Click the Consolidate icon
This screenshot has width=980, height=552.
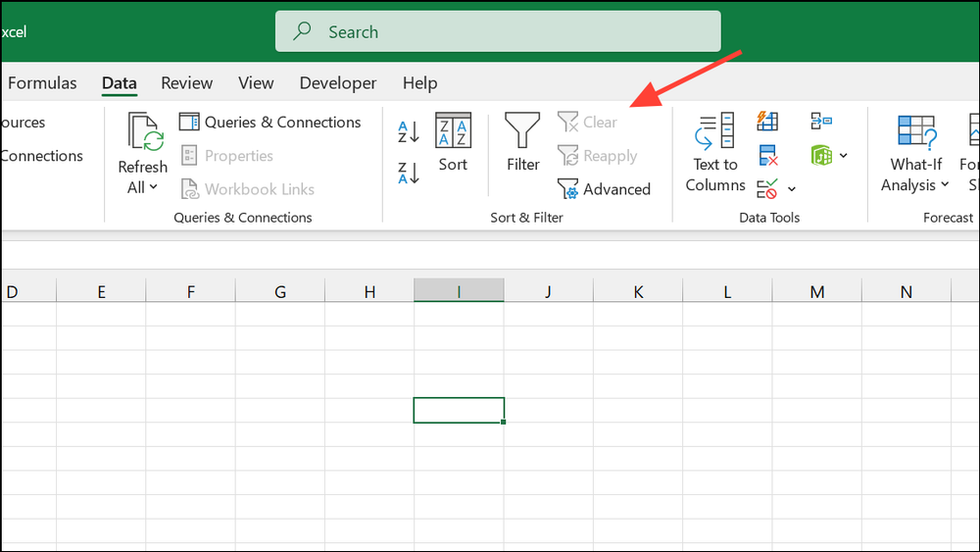tap(821, 121)
